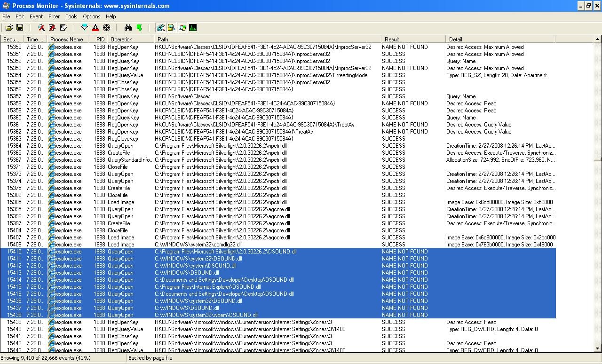Click QueryStandardInfo operation in row 15367
The image size is (602, 364).
pyautogui.click(x=130, y=160)
